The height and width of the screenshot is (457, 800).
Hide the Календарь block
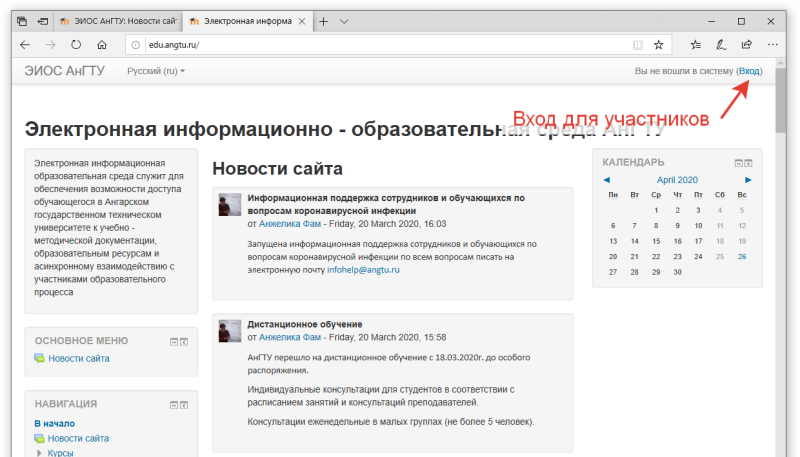(x=738, y=163)
